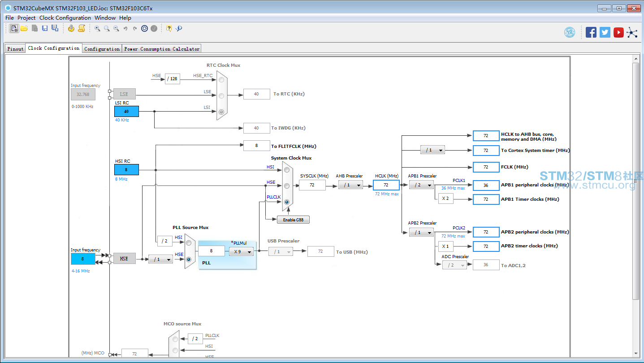The height and width of the screenshot is (363, 644).
Task: Click the HSE input frequency field
Action: point(83,259)
